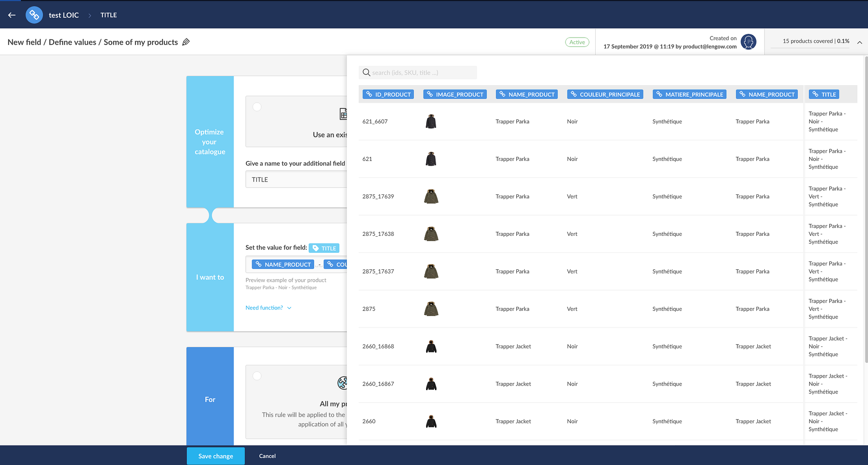The width and height of the screenshot is (868, 465).
Task: Click 'Vert' color cell in row 2875_17638
Action: (x=572, y=234)
